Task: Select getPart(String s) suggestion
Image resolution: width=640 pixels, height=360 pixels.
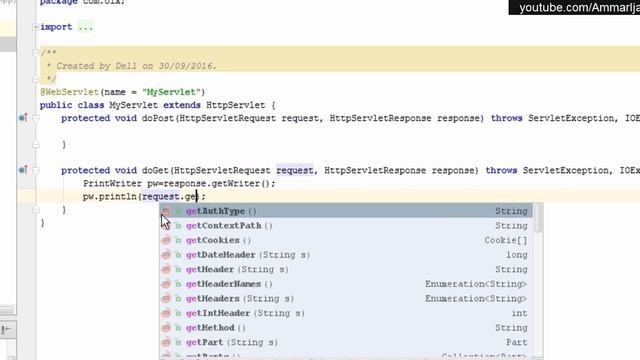Action: tap(346, 342)
